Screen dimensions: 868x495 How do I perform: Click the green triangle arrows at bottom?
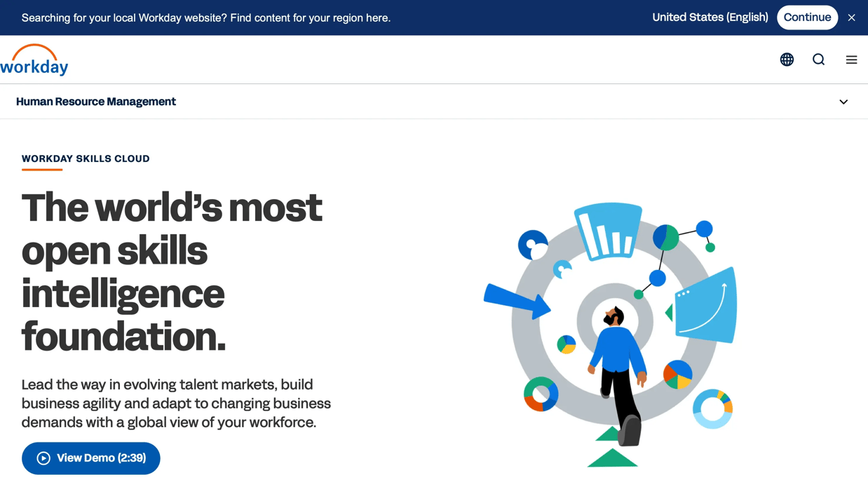point(612,449)
